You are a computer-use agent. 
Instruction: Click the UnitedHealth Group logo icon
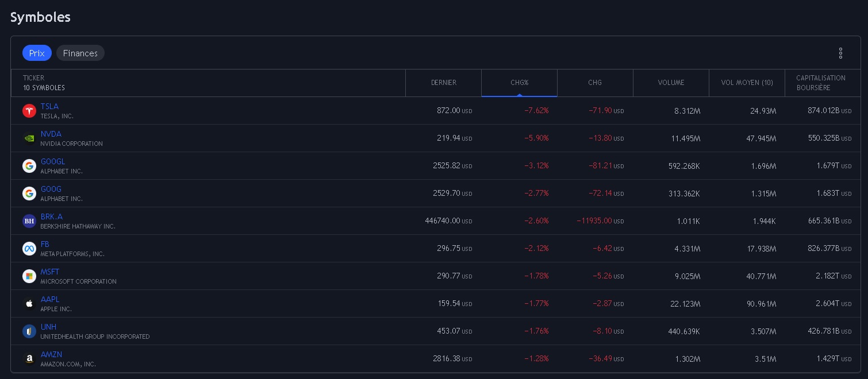coord(29,331)
